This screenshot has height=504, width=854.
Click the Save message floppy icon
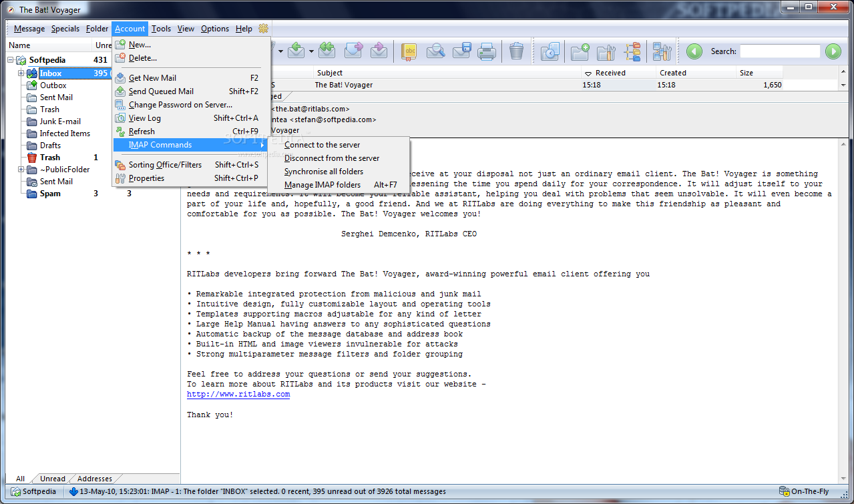(461, 51)
